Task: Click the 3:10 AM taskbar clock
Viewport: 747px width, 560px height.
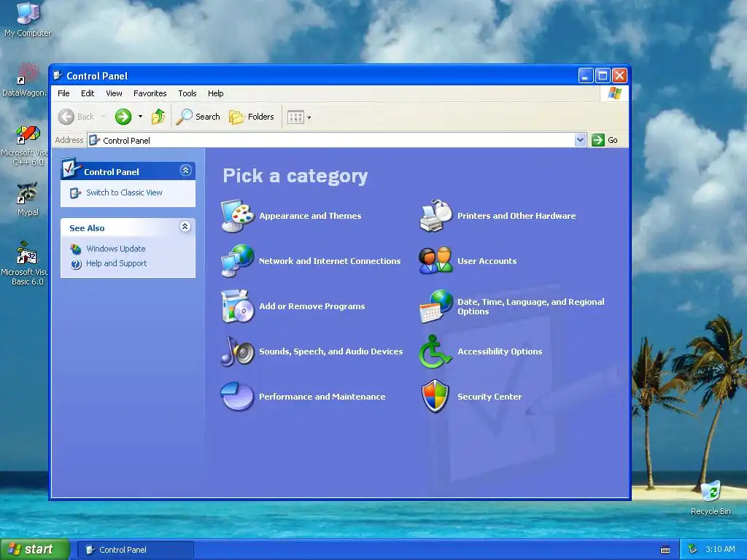Action: click(x=720, y=550)
